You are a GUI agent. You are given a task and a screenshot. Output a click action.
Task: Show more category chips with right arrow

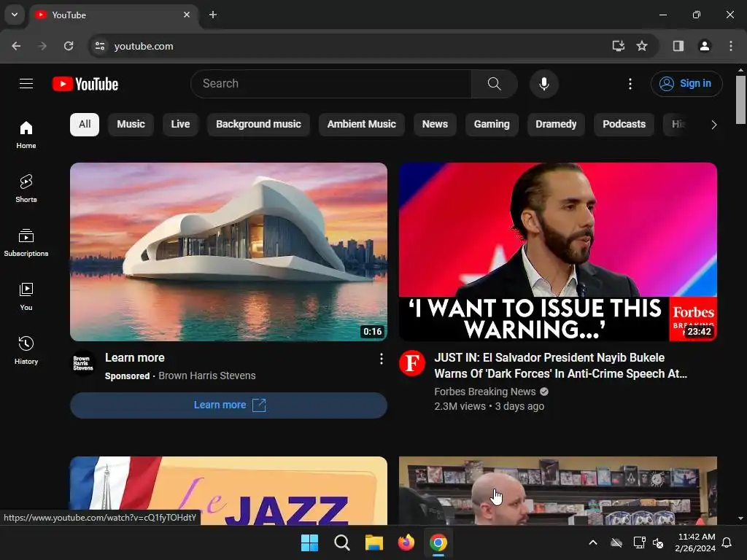click(x=713, y=125)
